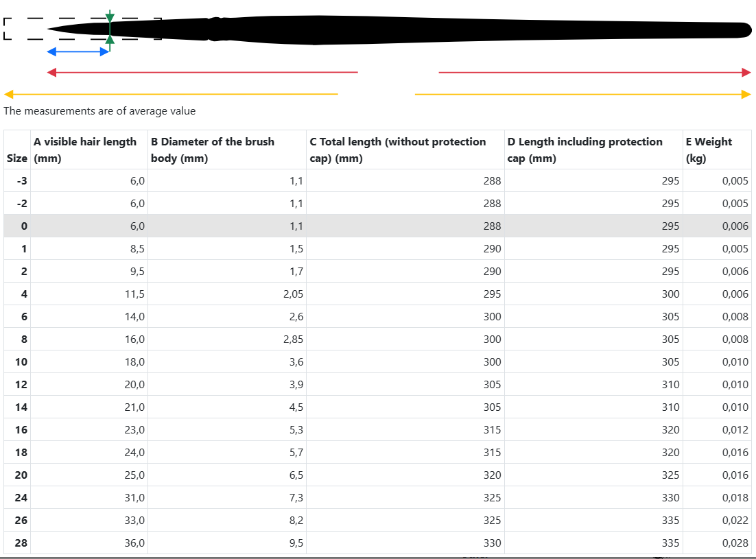
Task: Click the 'B Diameter of the brush body' header
Action: 226,150
